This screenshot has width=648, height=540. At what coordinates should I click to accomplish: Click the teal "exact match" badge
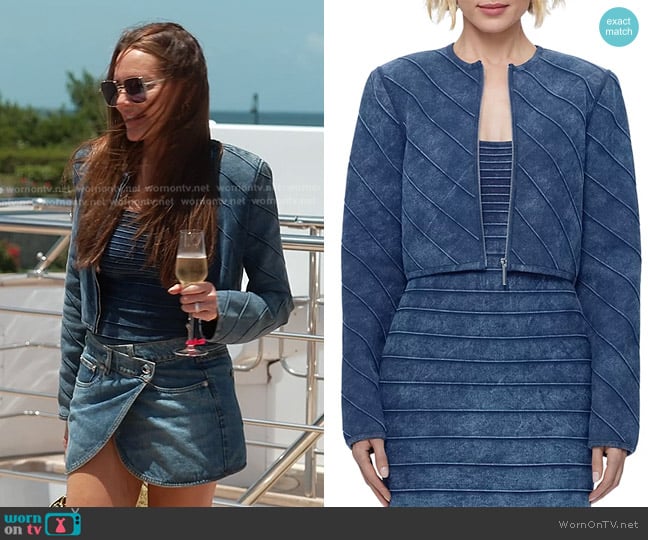(x=619, y=26)
